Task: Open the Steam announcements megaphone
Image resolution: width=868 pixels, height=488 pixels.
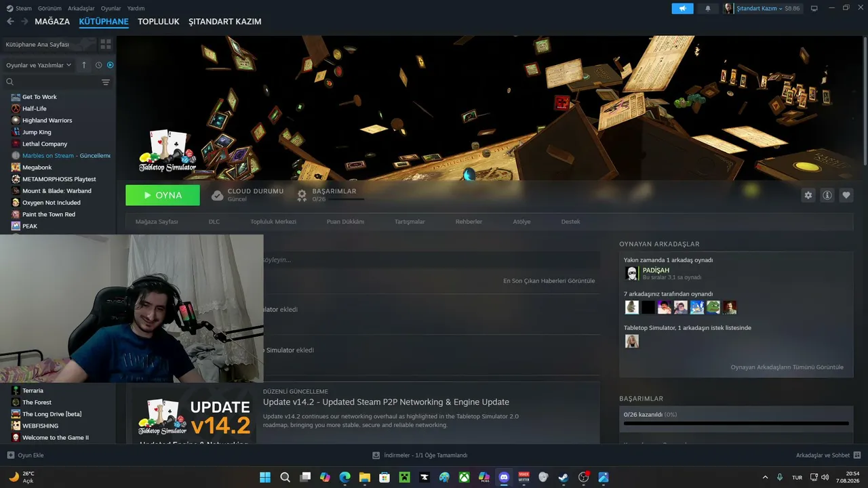Action: point(682,8)
